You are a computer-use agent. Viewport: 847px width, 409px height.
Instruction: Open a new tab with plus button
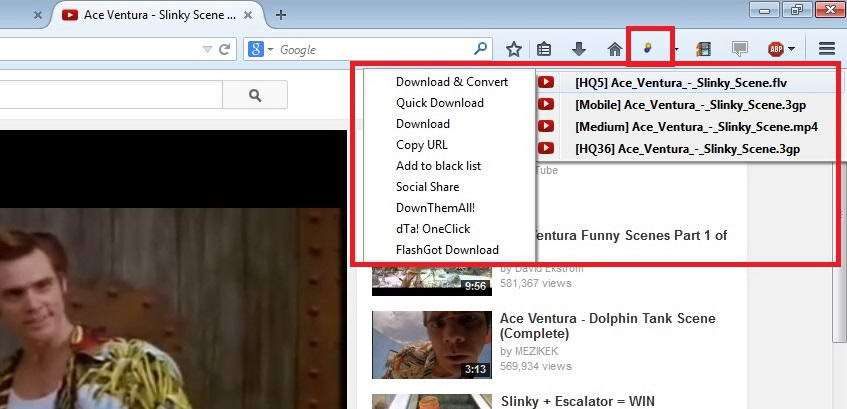pyautogui.click(x=280, y=15)
